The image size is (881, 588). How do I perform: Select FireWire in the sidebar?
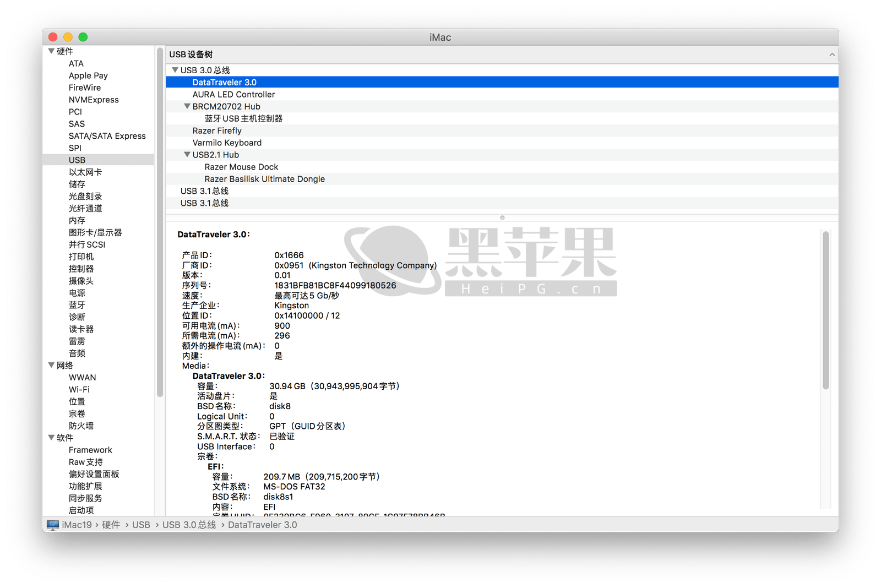(85, 88)
